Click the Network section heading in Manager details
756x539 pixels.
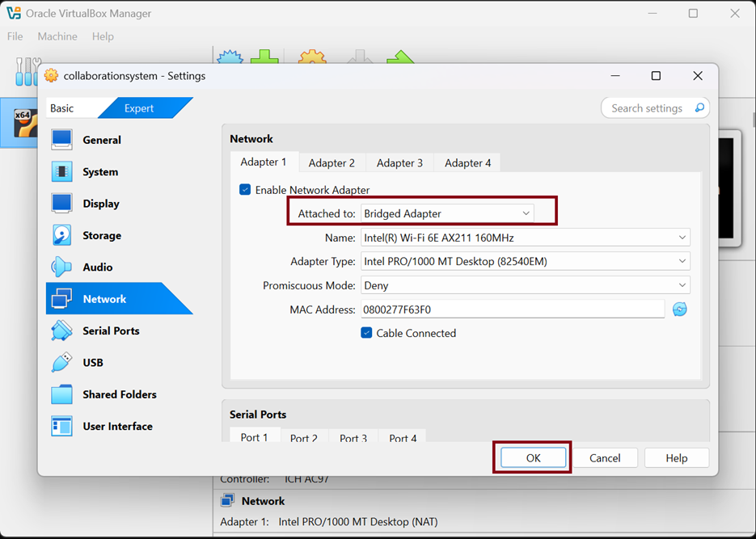263,501
